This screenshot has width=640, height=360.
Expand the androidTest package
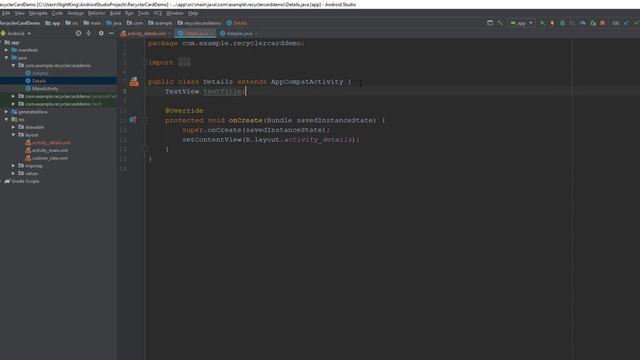(x=13, y=96)
